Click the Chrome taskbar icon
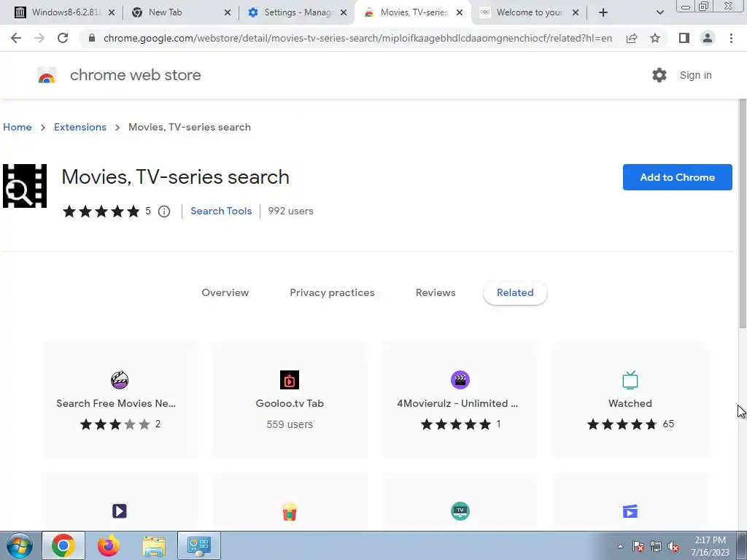This screenshot has height=560, width=747. point(63,545)
